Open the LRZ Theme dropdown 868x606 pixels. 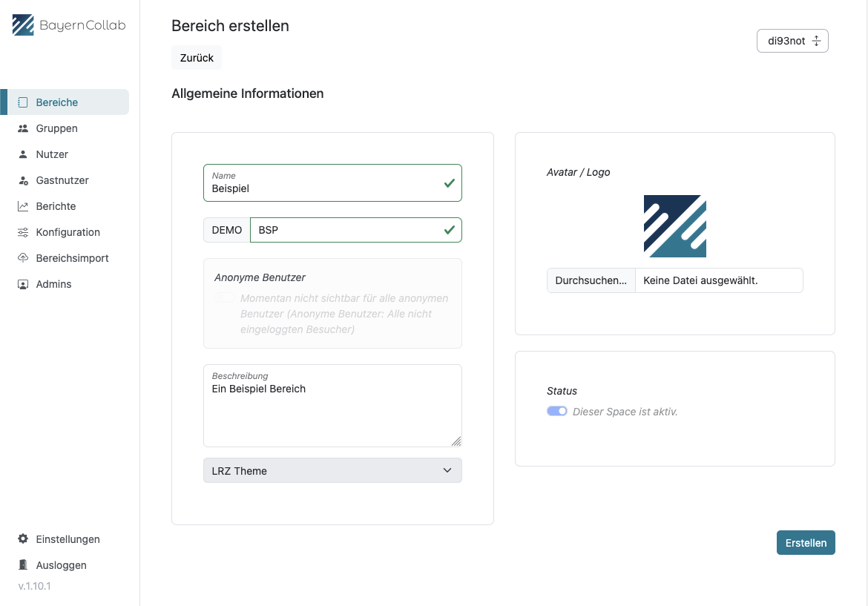[x=332, y=470]
